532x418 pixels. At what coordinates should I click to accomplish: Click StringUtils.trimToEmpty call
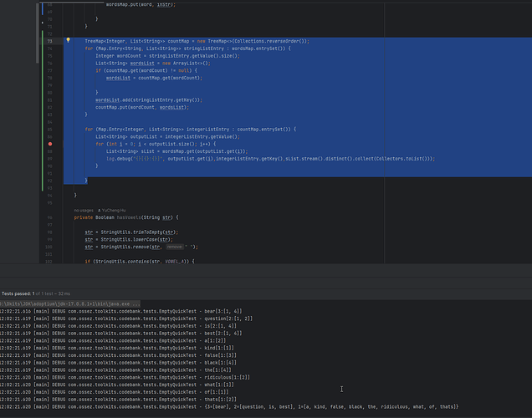(138, 232)
